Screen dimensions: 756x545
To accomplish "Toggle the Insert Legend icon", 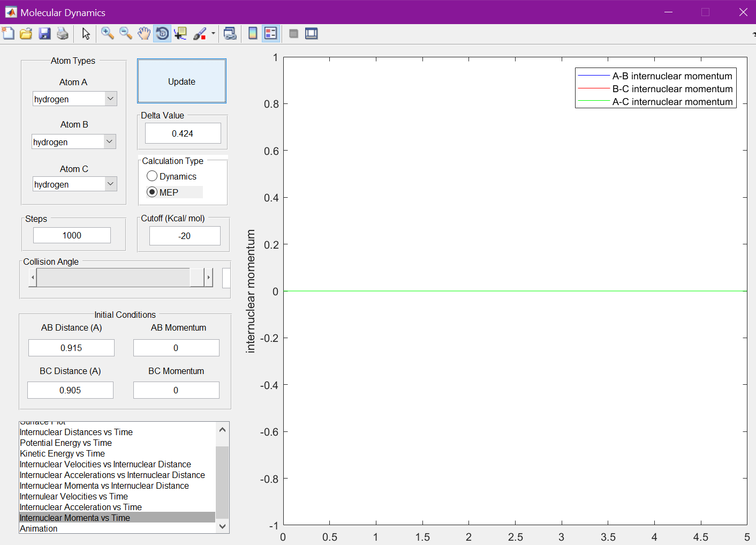I will click(x=271, y=34).
